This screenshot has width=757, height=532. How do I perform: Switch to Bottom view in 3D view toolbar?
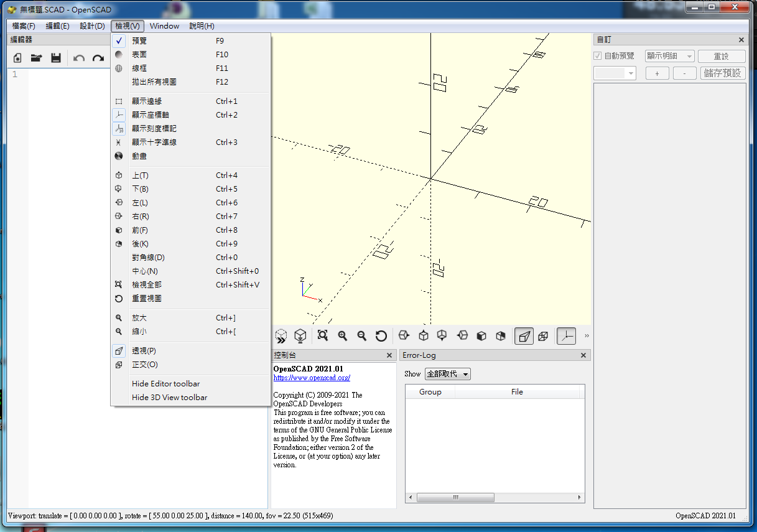442,336
